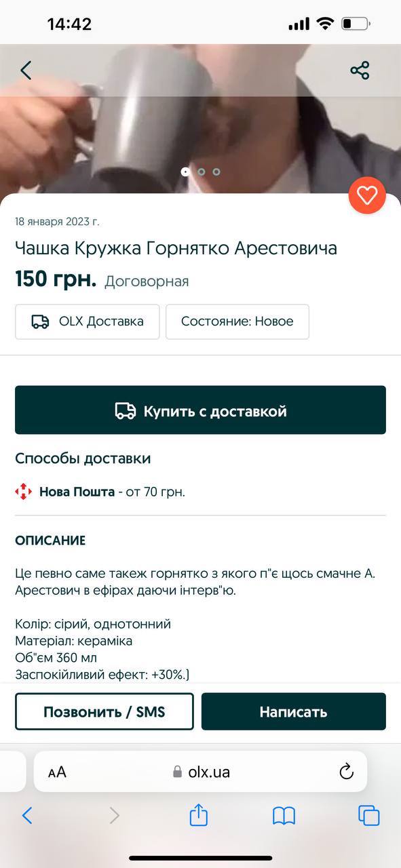Open the iOS share sheet
The image size is (401, 868).
[198, 815]
